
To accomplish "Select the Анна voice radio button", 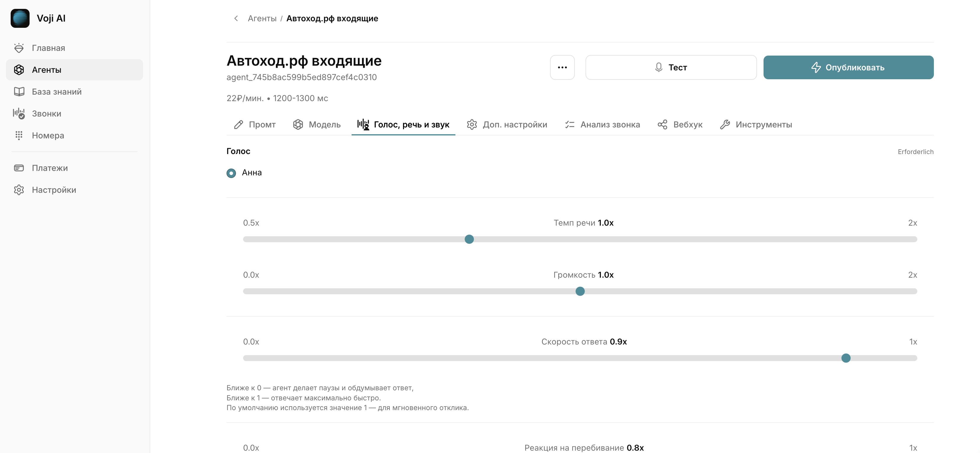I will 231,173.
